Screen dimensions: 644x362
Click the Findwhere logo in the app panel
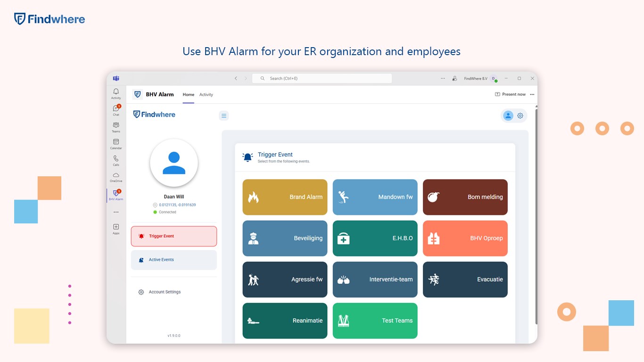(x=154, y=115)
